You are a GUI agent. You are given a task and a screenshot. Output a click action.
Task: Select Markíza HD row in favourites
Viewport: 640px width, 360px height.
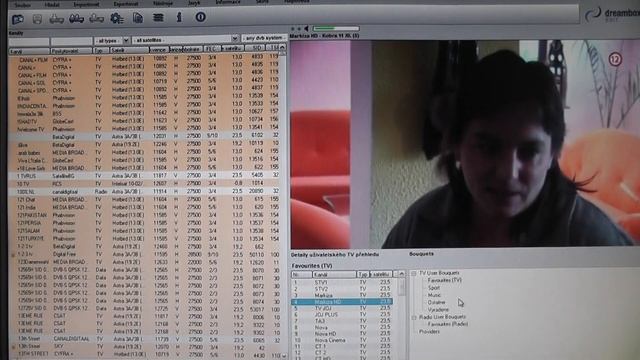(342, 302)
